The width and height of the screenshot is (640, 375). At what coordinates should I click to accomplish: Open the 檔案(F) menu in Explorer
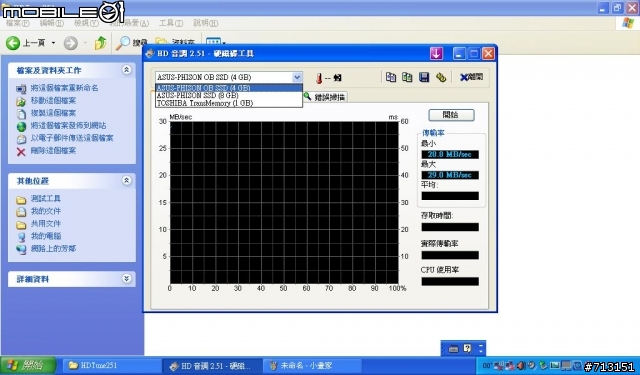tap(18, 23)
